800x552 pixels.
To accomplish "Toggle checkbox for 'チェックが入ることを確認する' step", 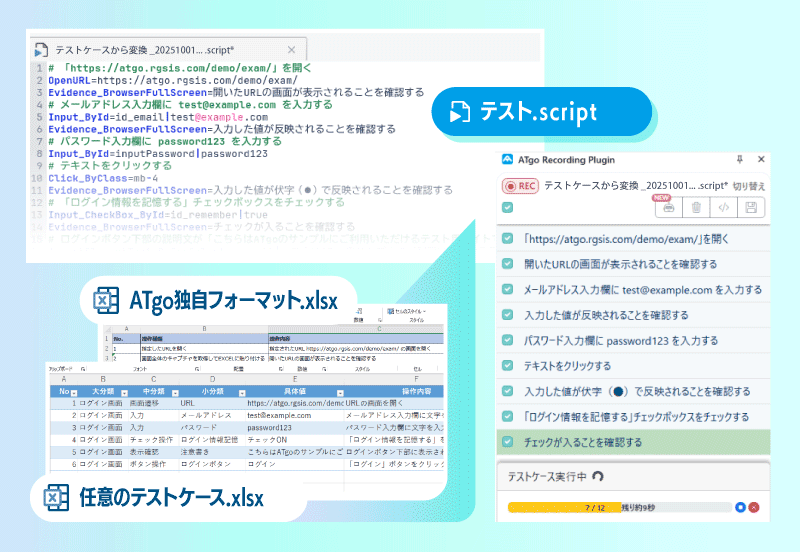I will (x=508, y=441).
